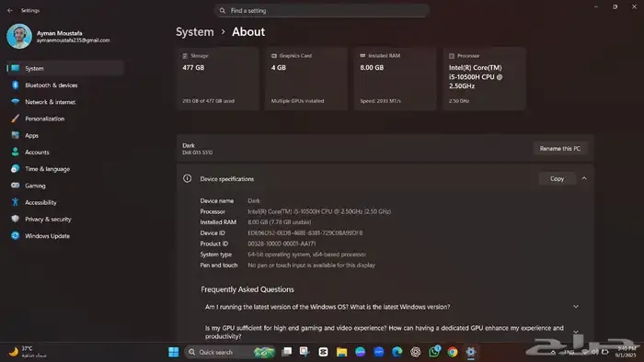Open the System category in sidebar
Screen dimensions: 644x362
tap(65, 69)
